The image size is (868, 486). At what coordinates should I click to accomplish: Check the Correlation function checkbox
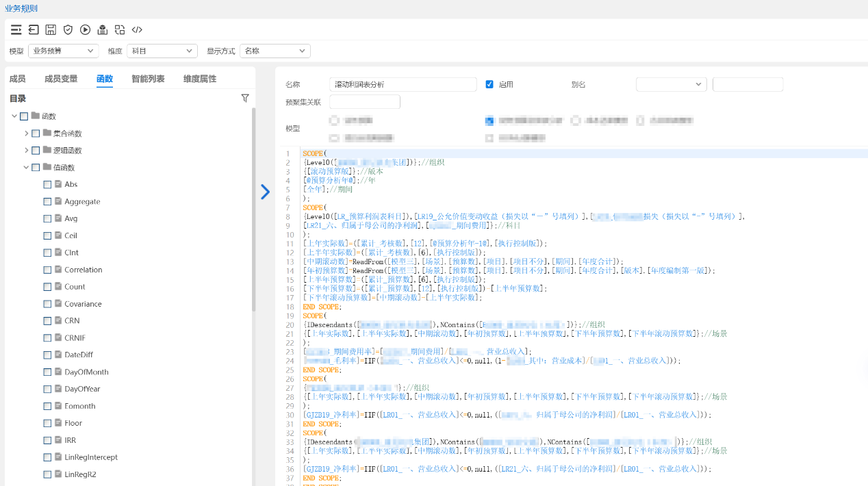pyautogui.click(x=47, y=270)
